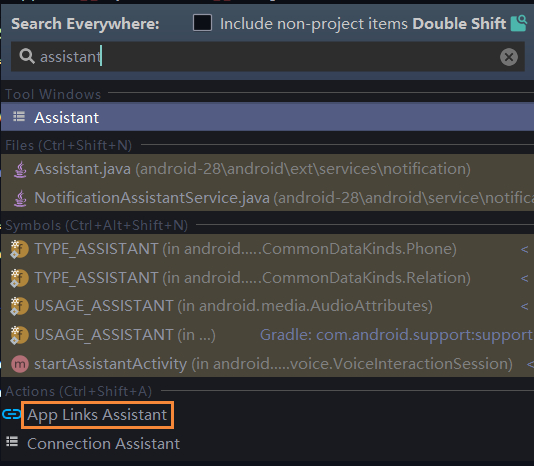The width and height of the screenshot is (534, 466).
Task: Open the Assistant tool window entry
Action: 267,117
